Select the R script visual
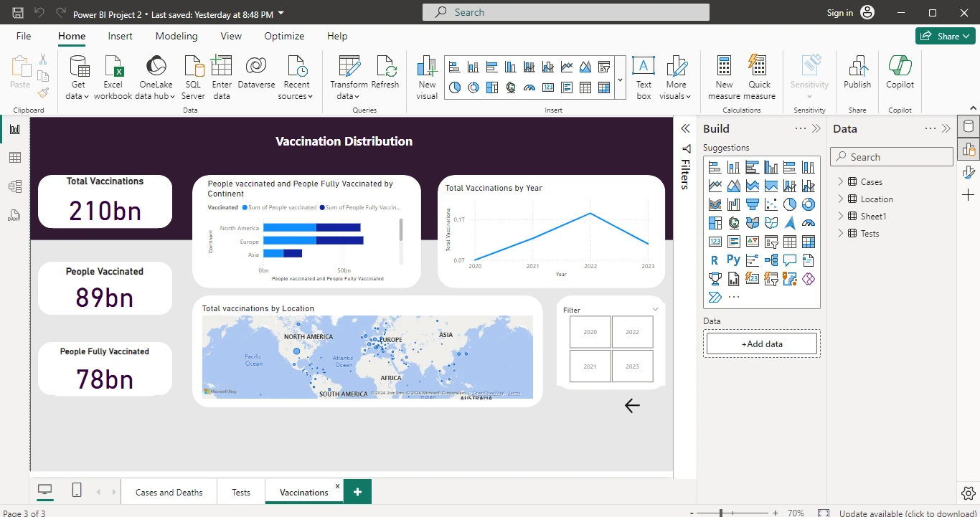 tap(715, 260)
